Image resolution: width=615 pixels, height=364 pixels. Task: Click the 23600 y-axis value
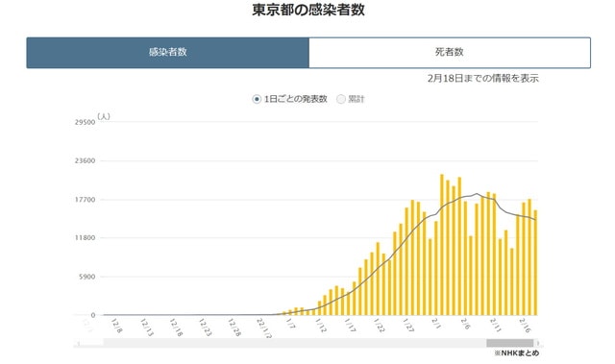pyautogui.click(x=86, y=160)
